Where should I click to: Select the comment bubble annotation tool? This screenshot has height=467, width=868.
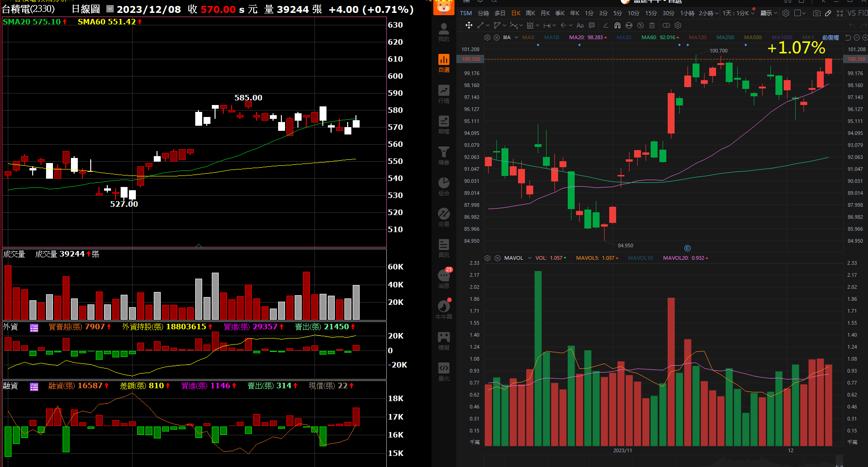592,25
